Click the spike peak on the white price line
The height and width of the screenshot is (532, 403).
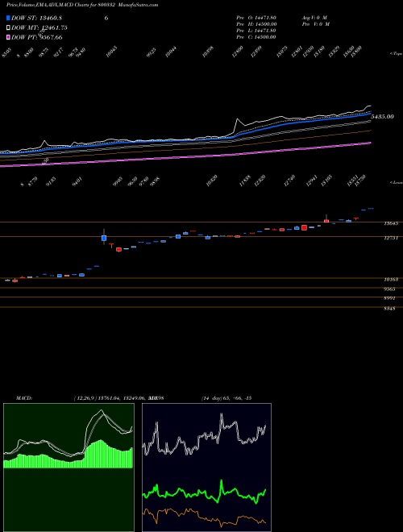pyautogui.click(x=237, y=119)
